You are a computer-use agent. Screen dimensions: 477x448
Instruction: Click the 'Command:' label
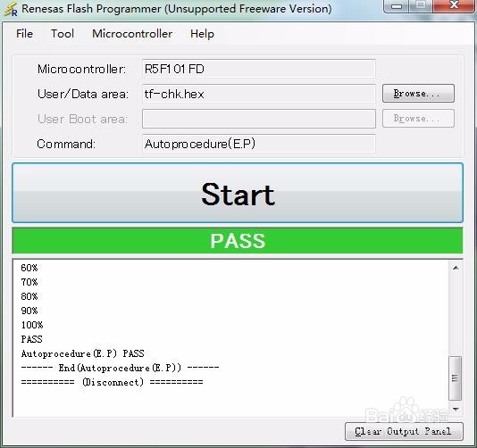pos(66,144)
